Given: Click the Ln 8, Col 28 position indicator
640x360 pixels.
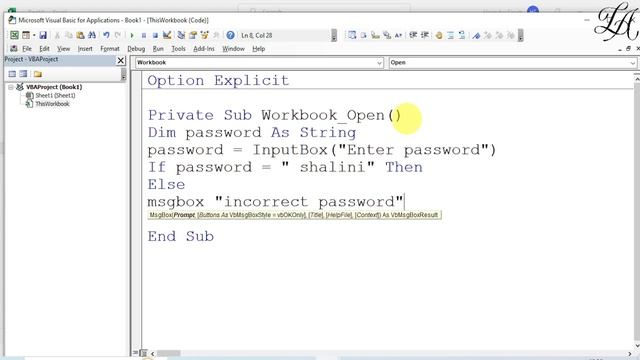Looking at the screenshot, I should pos(257,36).
